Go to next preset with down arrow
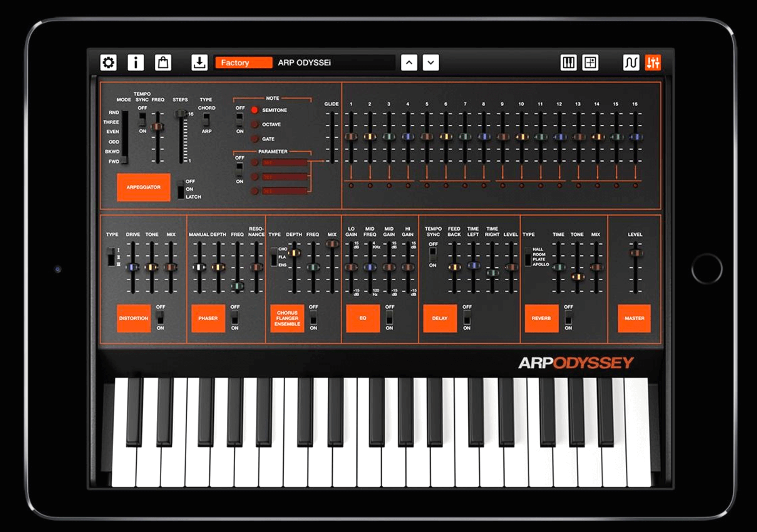 click(431, 62)
